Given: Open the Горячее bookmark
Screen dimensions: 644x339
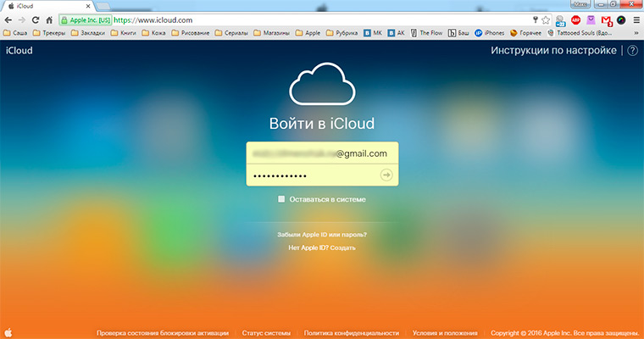Looking at the screenshot, I should 525,33.
